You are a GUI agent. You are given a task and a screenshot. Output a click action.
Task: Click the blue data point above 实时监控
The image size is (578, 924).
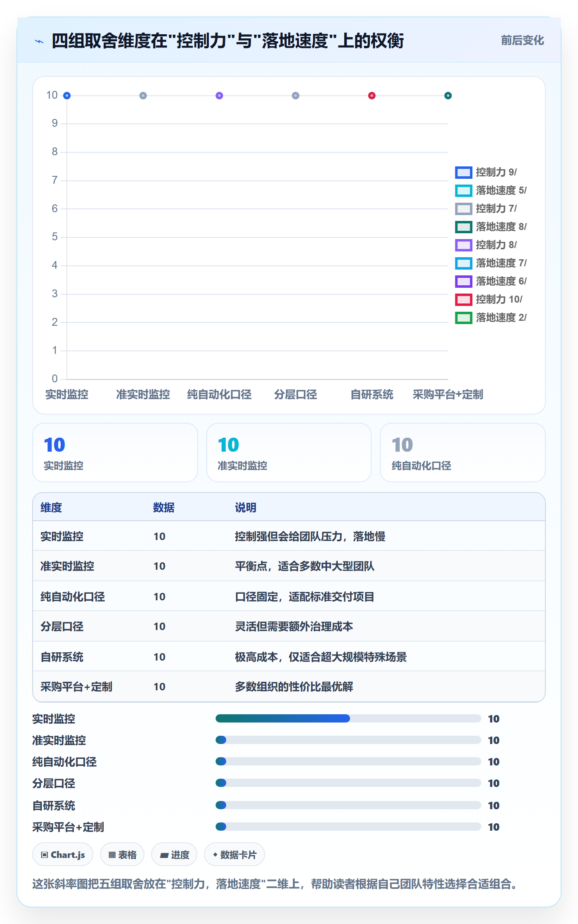67,96
